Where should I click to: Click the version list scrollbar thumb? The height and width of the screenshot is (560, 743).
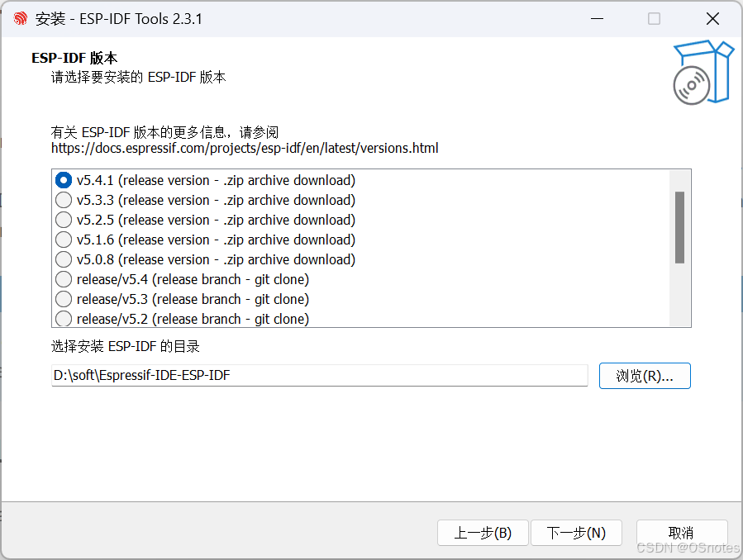coord(679,227)
